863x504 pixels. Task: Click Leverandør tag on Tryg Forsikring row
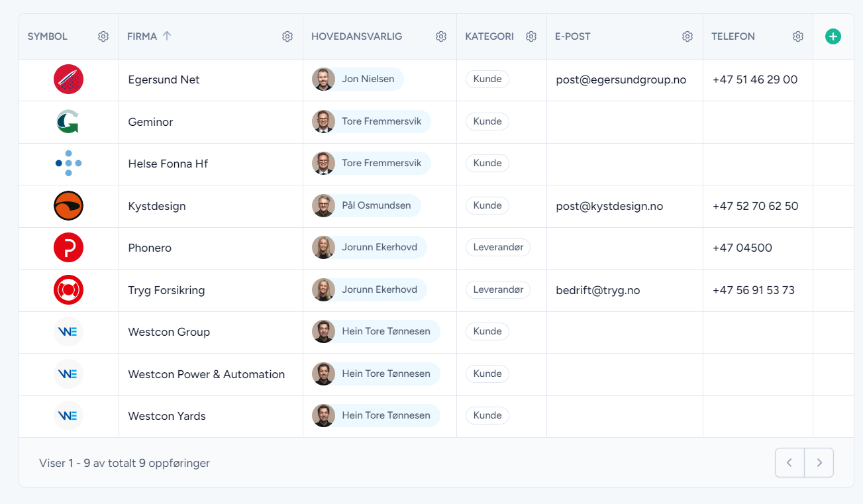(x=498, y=289)
